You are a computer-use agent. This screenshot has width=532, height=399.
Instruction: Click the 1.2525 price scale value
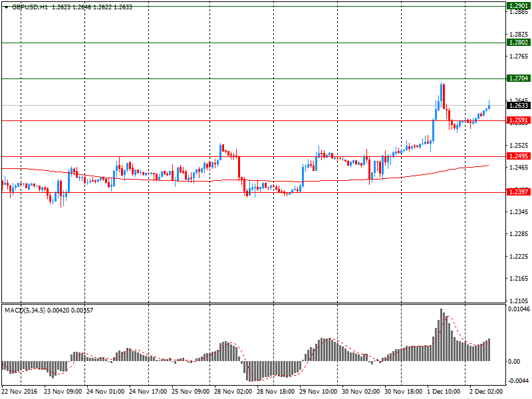(519, 145)
